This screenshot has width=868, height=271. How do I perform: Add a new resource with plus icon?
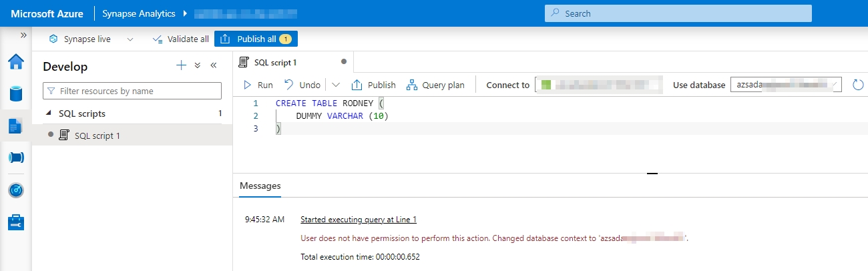point(181,65)
